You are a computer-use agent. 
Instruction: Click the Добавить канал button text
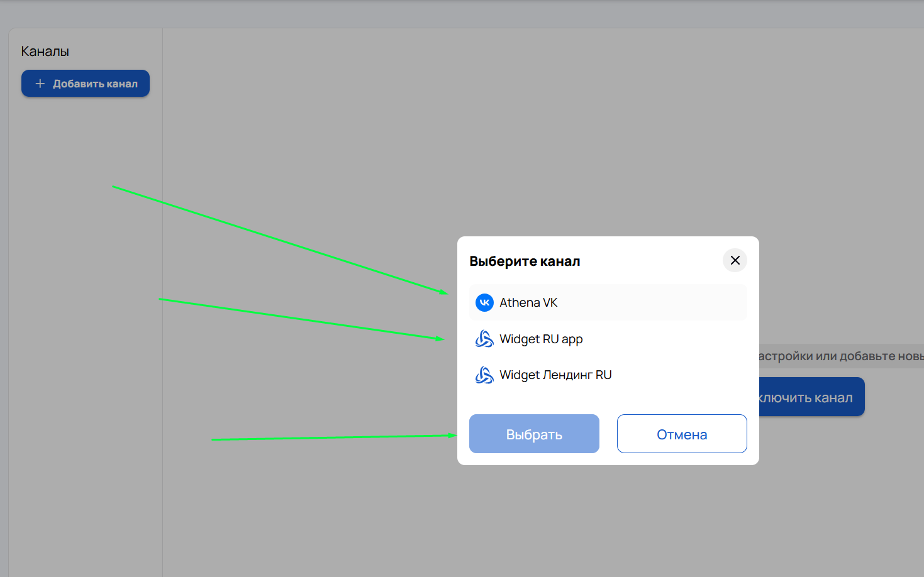point(95,84)
